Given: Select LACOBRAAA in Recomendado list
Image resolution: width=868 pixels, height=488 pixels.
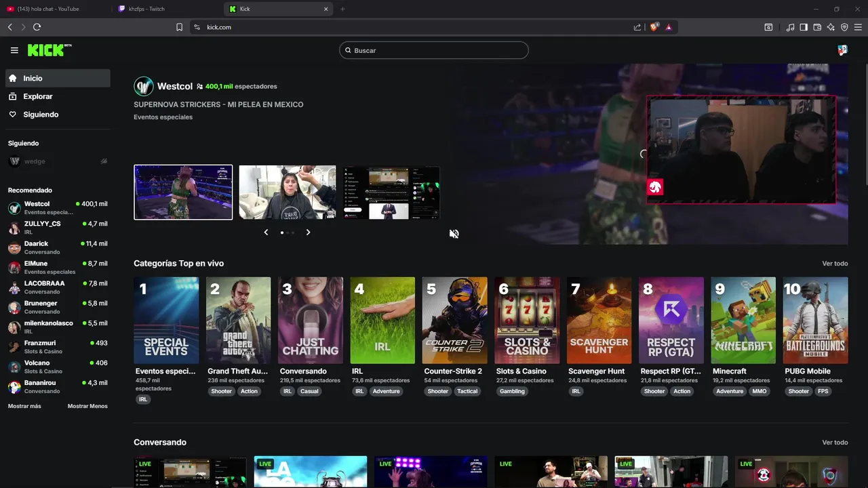Looking at the screenshot, I should point(58,287).
